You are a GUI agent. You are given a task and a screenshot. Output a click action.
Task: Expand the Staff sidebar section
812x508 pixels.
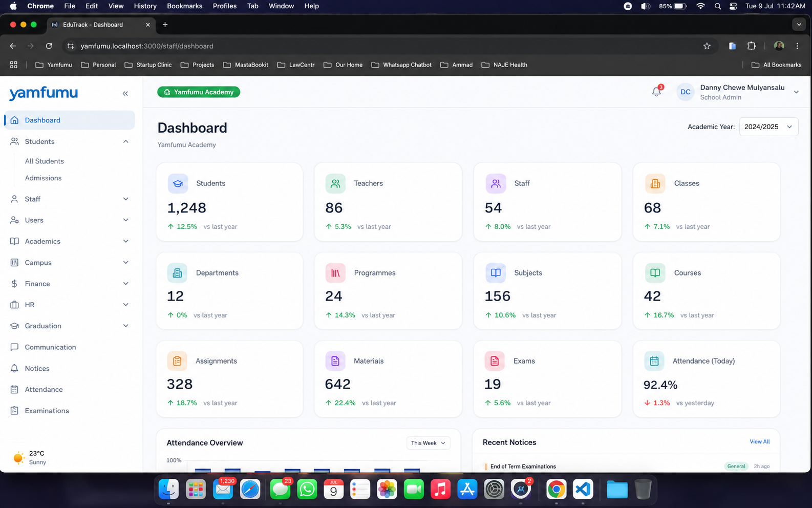tap(125, 199)
